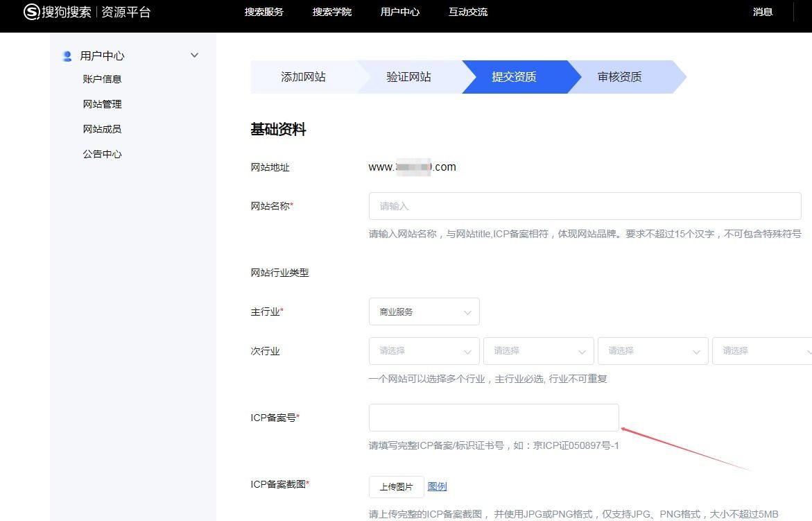Open the 主行业 dropdown showing 商业服务
The image size is (812, 521).
coord(424,311)
